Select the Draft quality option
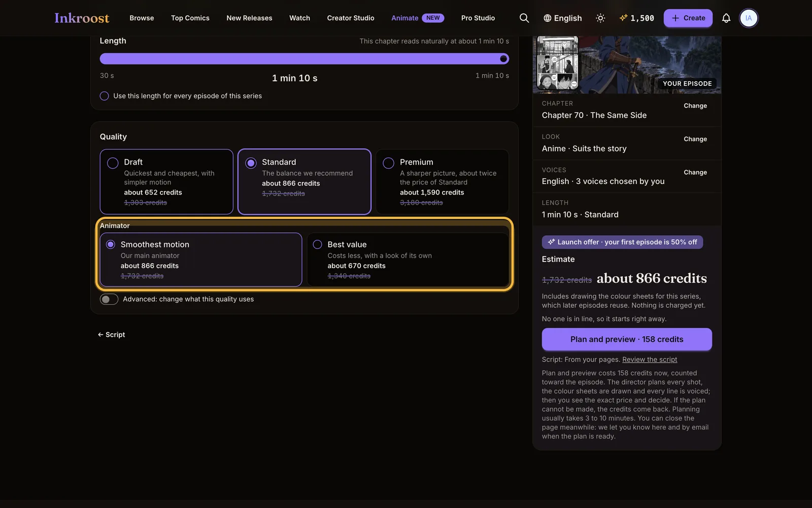812x508 pixels. coord(166,181)
